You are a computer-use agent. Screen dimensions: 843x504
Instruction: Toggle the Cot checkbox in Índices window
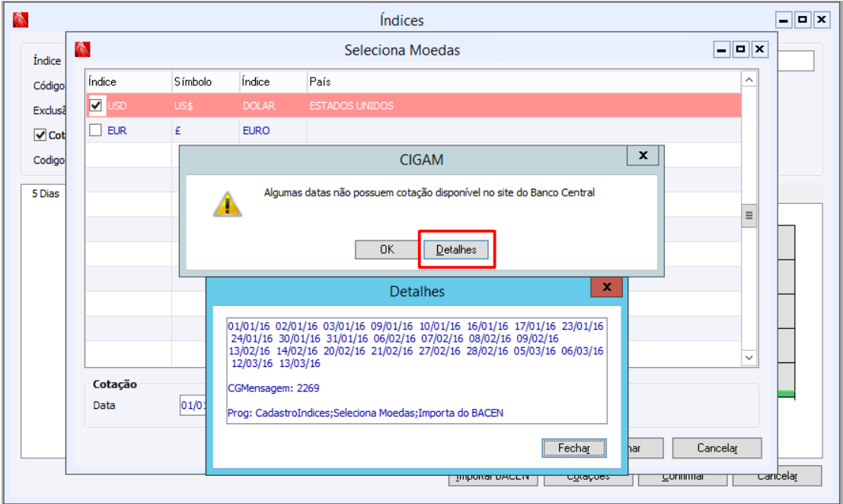40,135
